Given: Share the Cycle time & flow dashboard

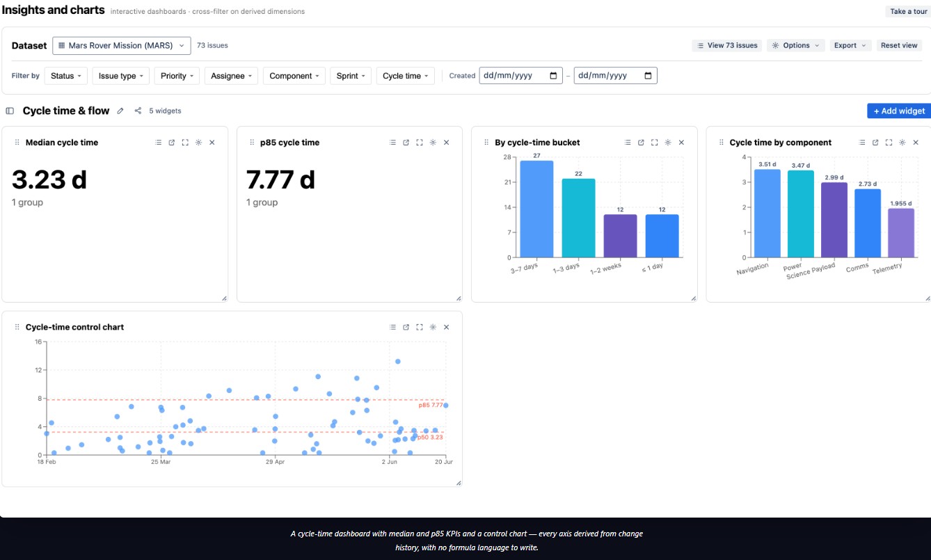Looking at the screenshot, I should point(138,111).
